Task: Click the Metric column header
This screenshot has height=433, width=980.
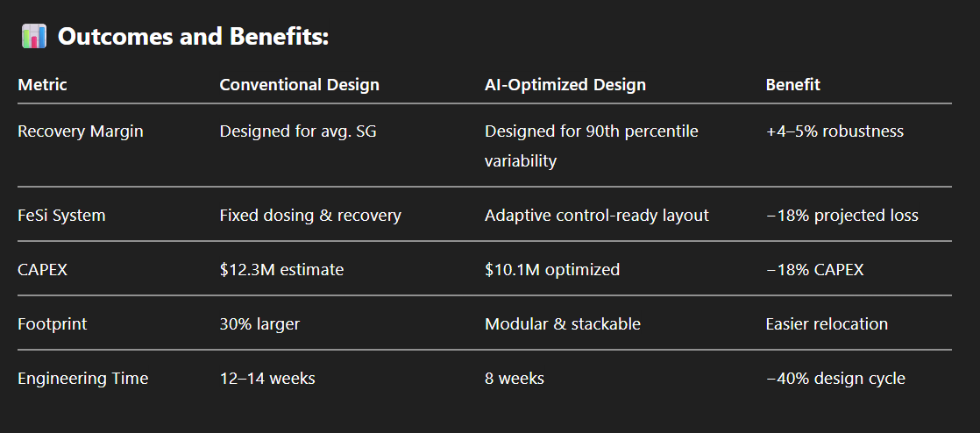Action: click(42, 84)
